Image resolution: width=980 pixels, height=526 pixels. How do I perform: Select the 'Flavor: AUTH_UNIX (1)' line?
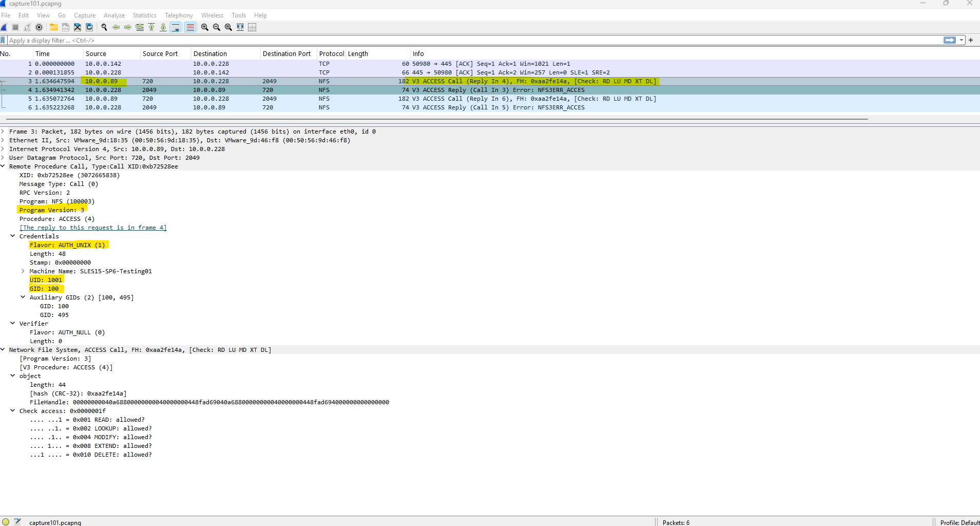coord(68,245)
